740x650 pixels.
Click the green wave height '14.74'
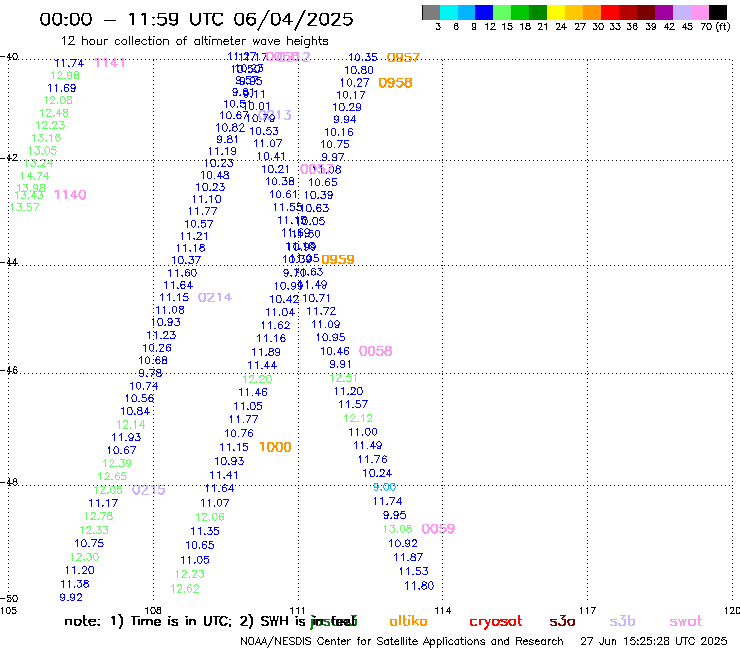[34, 176]
